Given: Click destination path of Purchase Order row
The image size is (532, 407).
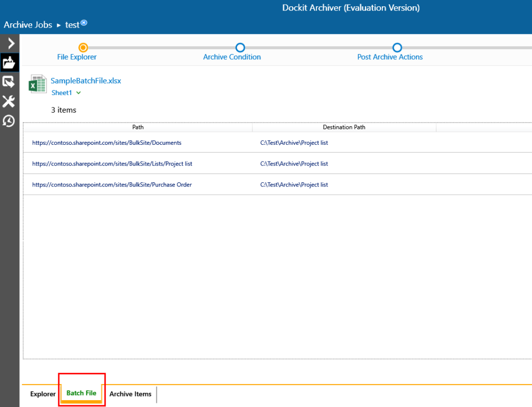Looking at the screenshot, I should click(294, 184).
